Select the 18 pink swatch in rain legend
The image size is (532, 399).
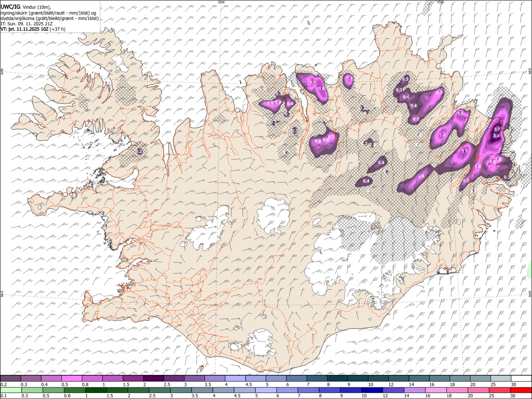(456, 390)
